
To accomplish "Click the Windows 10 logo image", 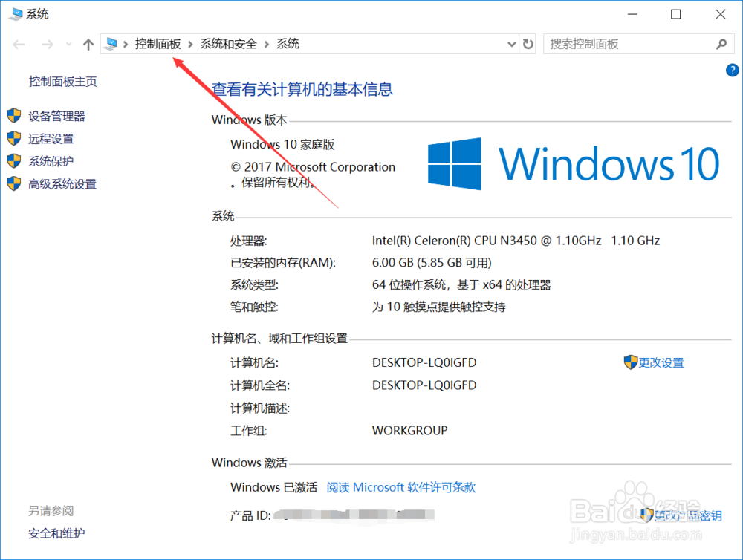I will pos(574,164).
